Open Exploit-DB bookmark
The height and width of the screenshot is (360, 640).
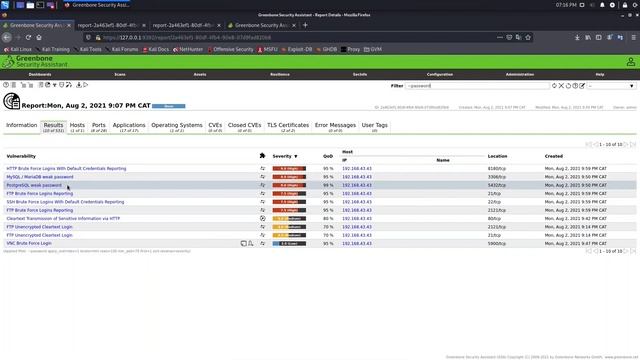[296, 49]
